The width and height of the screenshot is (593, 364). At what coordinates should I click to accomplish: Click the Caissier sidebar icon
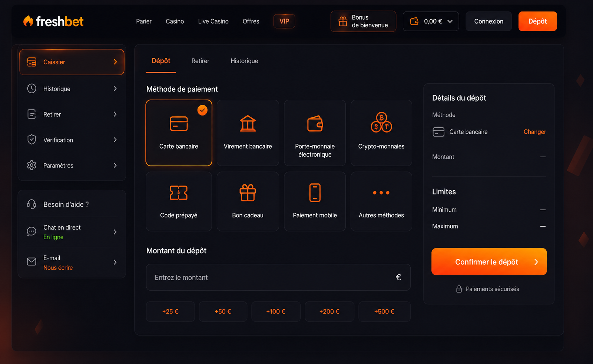tap(32, 62)
